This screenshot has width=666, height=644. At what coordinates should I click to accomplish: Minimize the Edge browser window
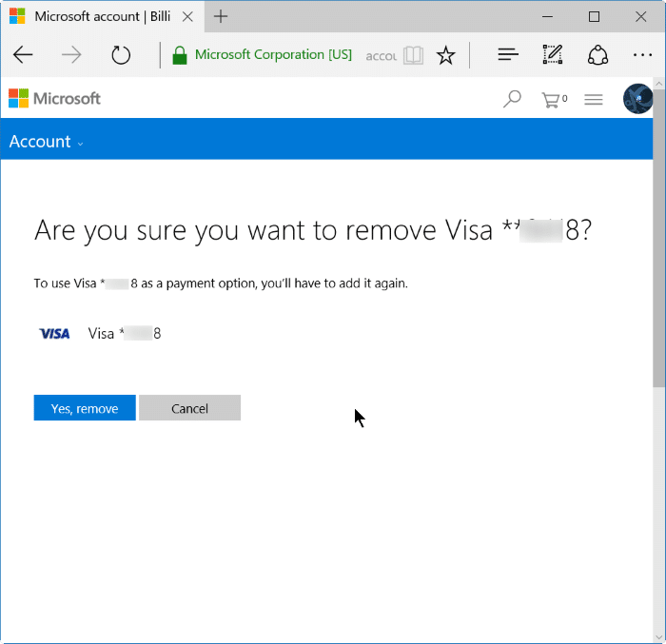point(547,16)
